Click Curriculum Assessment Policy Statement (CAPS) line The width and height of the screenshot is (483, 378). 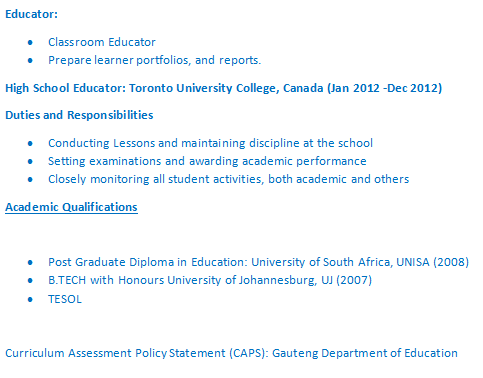[231, 353]
